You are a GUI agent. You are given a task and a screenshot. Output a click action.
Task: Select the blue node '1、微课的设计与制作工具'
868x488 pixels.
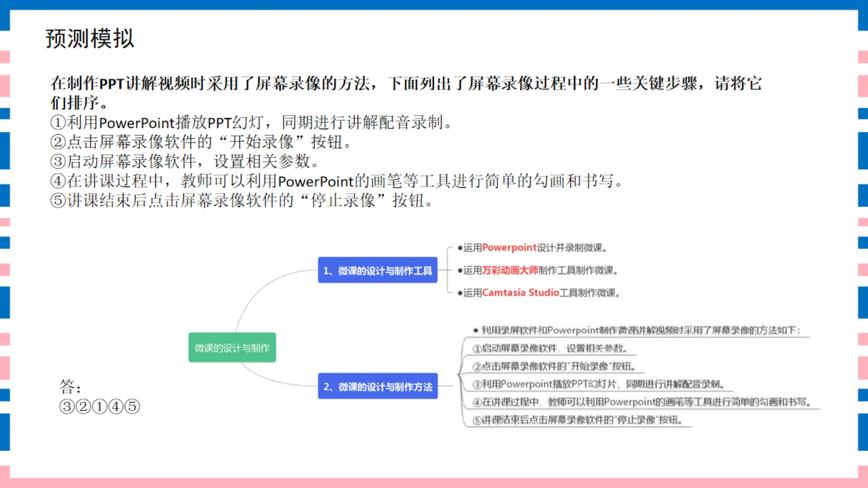point(378,270)
